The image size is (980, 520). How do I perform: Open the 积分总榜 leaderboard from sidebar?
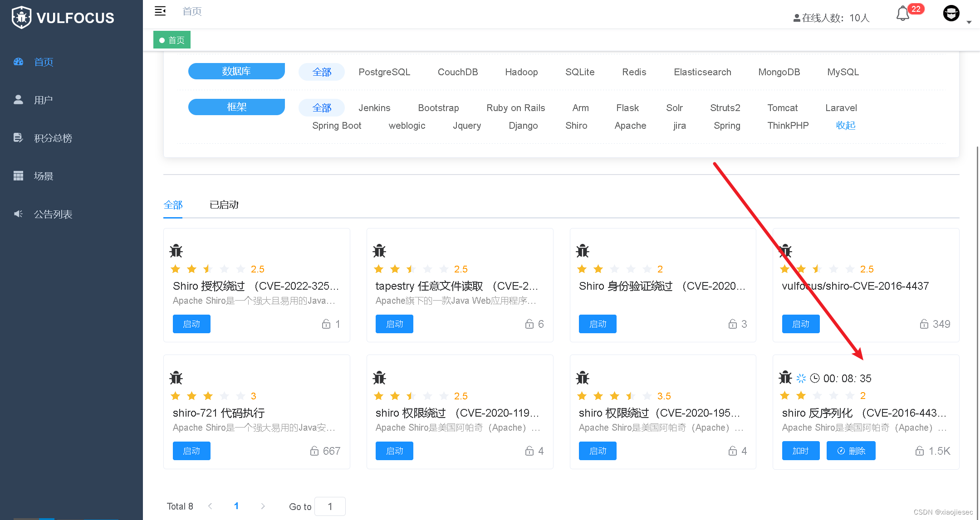point(54,138)
